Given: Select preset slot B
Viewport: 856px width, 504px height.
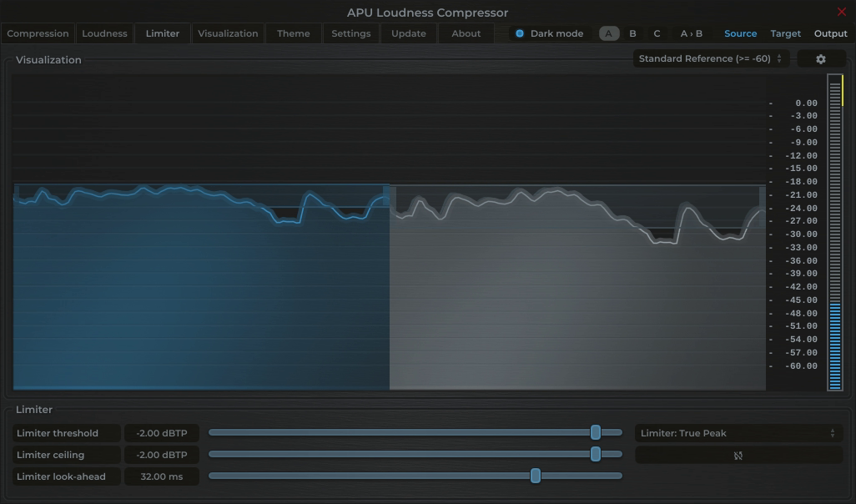Looking at the screenshot, I should (x=632, y=33).
